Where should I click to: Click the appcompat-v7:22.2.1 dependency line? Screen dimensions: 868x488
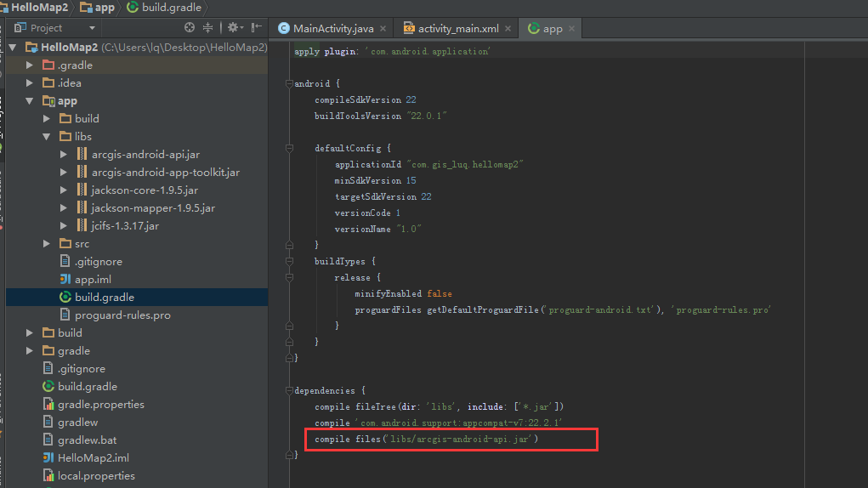[439, 423]
